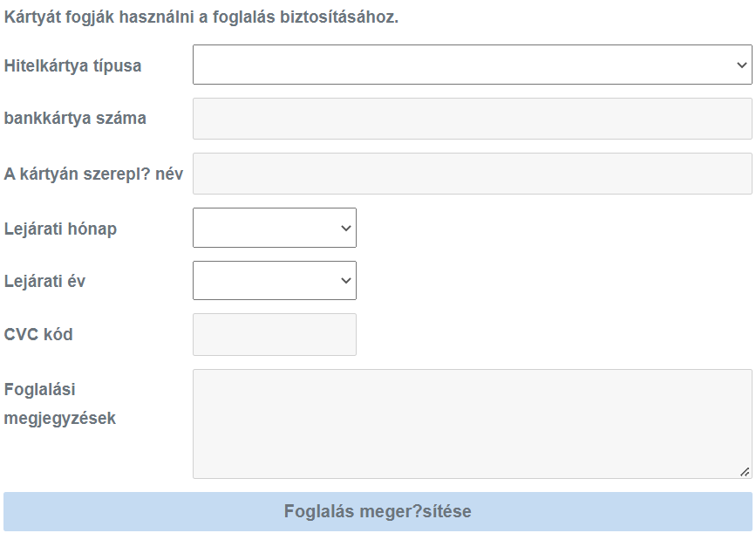Click the chevron arrow of the card type box
The width and height of the screenshot is (756, 533).
point(741,65)
